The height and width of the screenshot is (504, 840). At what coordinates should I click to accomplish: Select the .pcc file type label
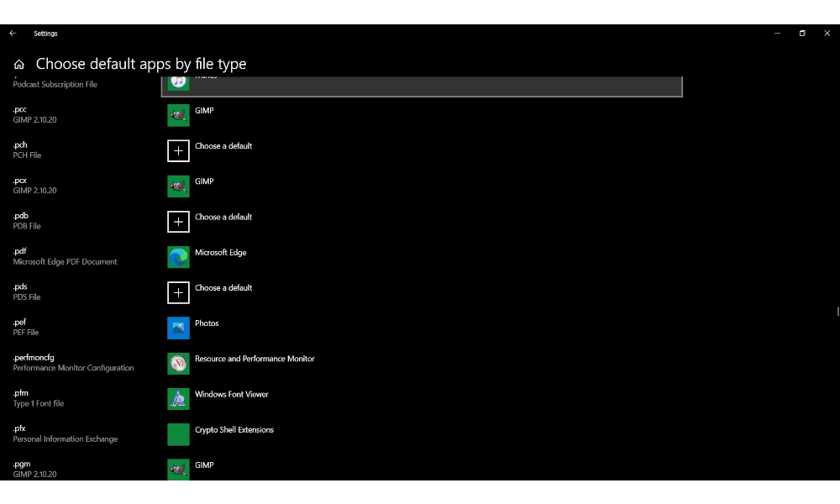(x=34, y=114)
